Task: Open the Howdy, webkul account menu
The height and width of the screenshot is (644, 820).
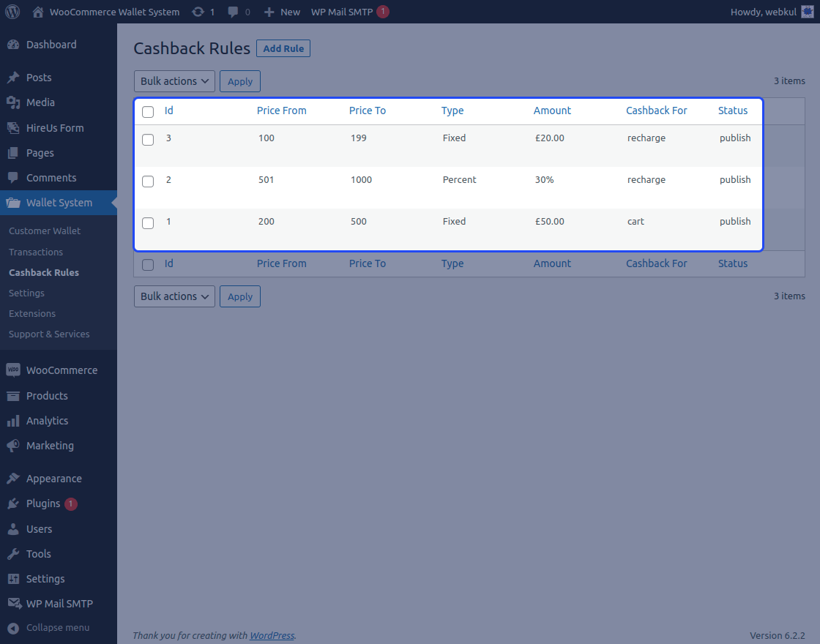Action: pos(772,12)
